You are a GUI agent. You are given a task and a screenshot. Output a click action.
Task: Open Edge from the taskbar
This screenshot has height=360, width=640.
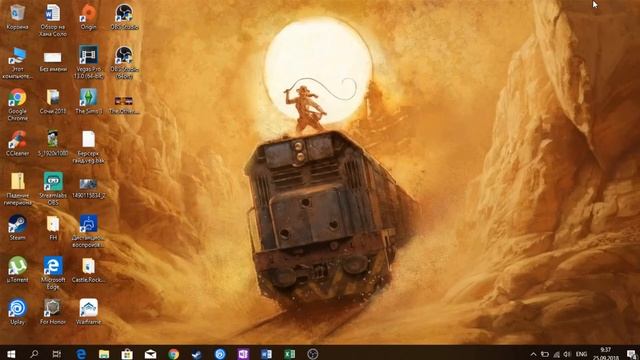(x=81, y=353)
